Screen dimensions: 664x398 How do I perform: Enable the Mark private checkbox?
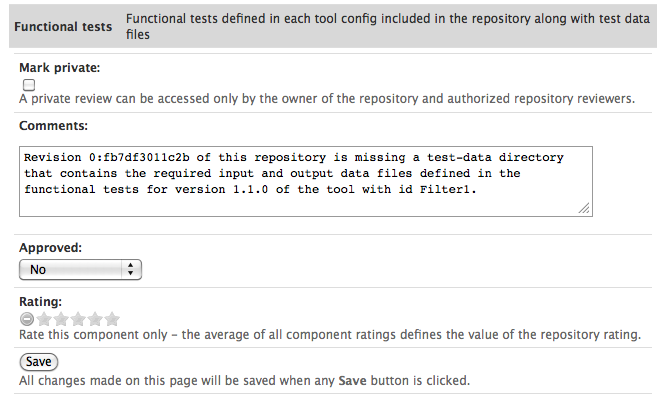(29, 85)
